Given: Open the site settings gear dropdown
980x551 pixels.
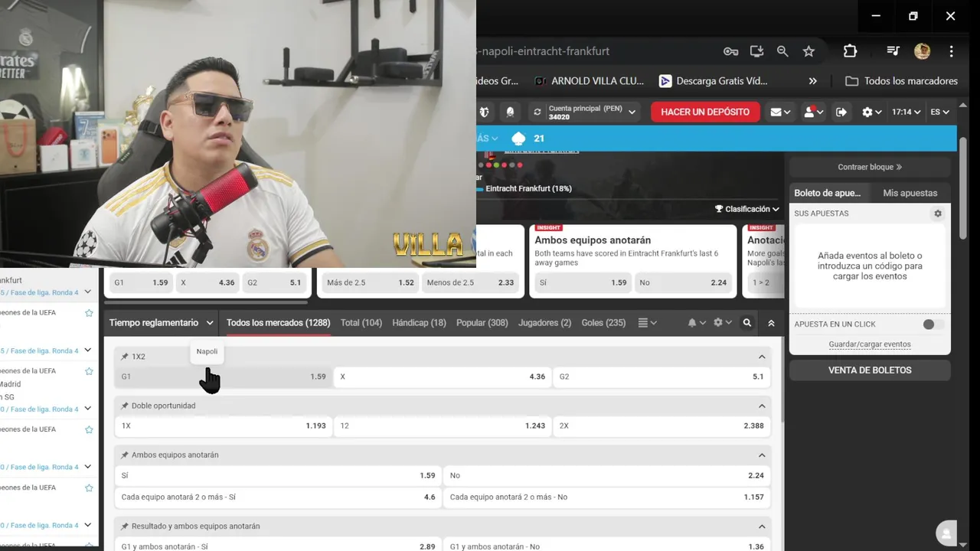Looking at the screenshot, I should 871,112.
